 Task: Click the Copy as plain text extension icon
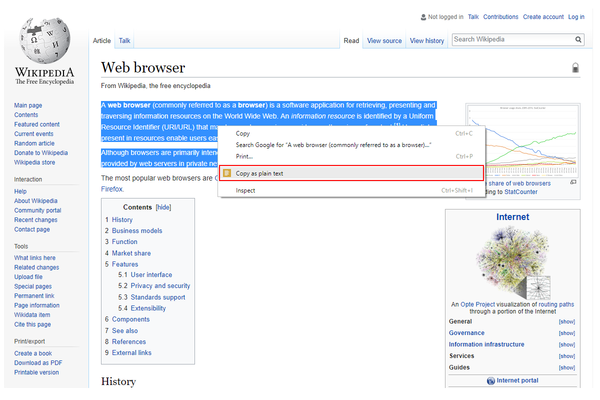(x=228, y=173)
